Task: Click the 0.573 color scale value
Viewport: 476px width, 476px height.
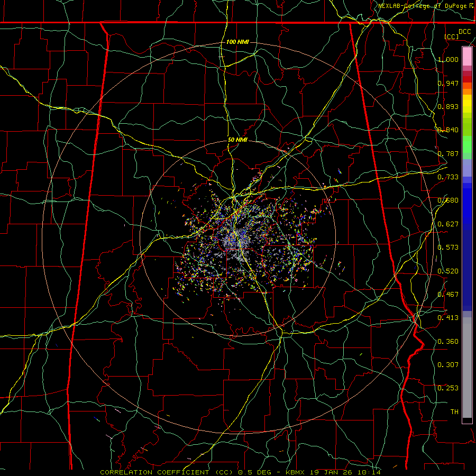Action: point(448,248)
